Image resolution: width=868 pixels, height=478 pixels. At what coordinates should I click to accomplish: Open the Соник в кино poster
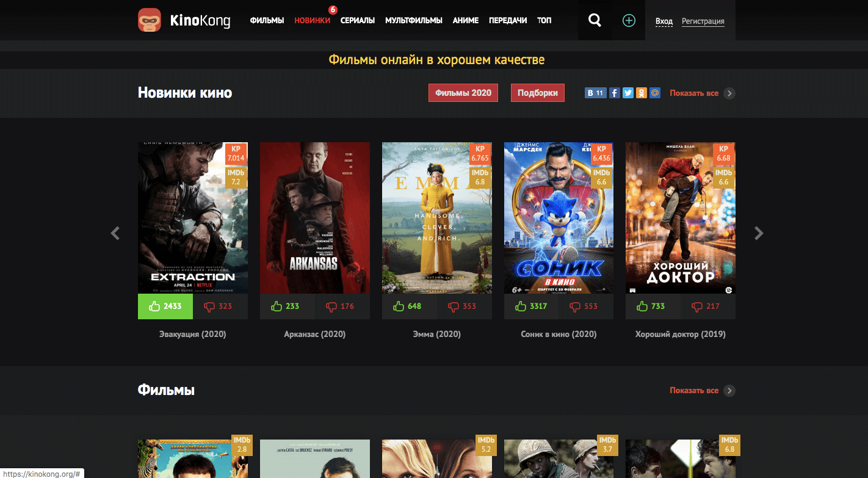(x=559, y=218)
